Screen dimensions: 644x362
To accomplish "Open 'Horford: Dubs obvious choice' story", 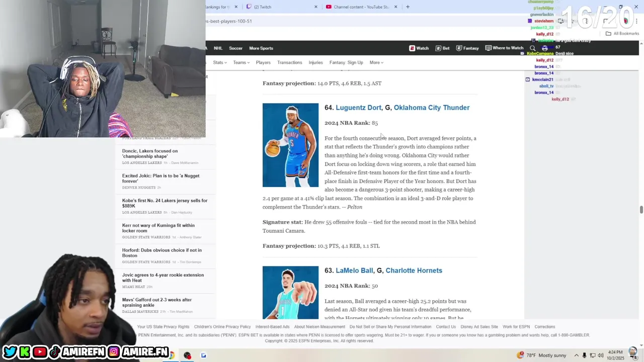I will [x=162, y=253].
